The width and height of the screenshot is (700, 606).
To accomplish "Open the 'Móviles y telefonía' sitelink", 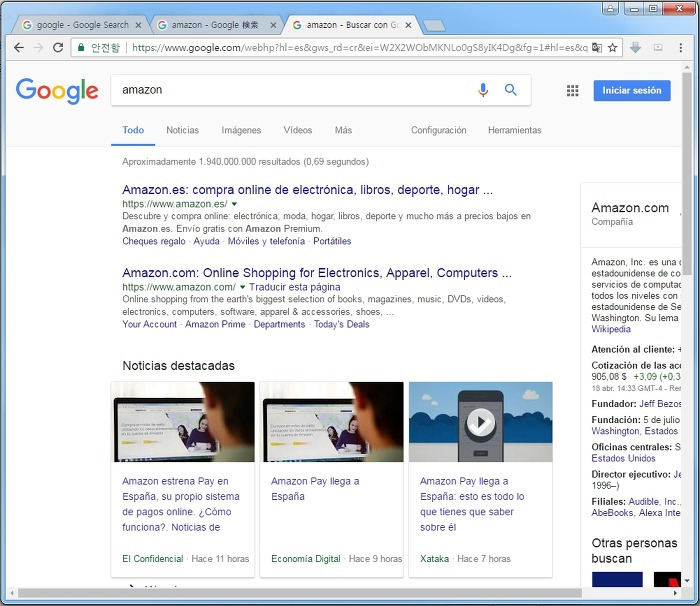I will pyautogui.click(x=267, y=241).
